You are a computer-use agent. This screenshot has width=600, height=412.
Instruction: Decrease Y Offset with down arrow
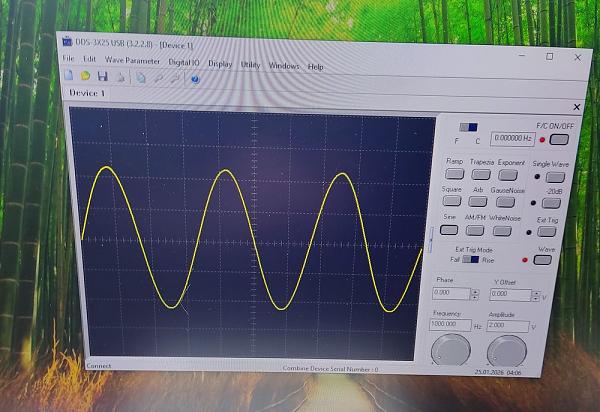pyautogui.click(x=534, y=298)
